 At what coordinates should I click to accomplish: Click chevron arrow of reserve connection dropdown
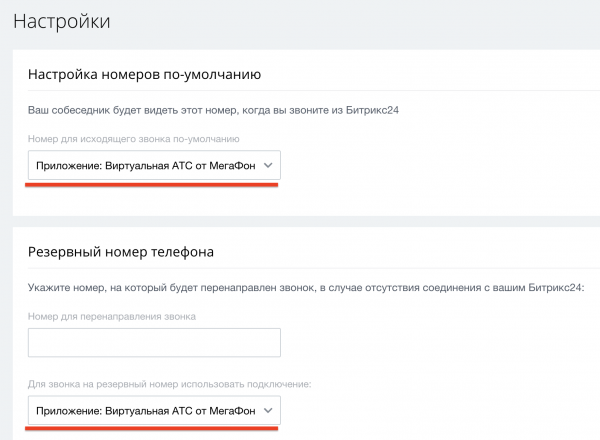coord(267,412)
